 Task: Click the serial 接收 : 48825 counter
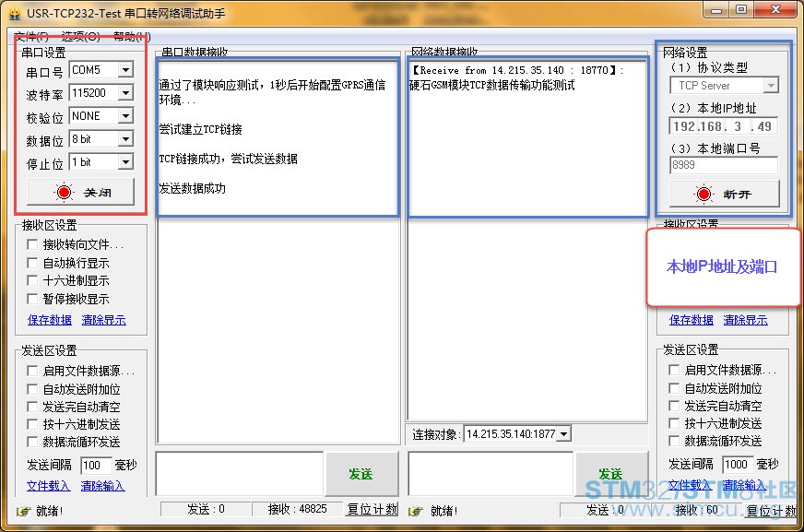click(298, 509)
